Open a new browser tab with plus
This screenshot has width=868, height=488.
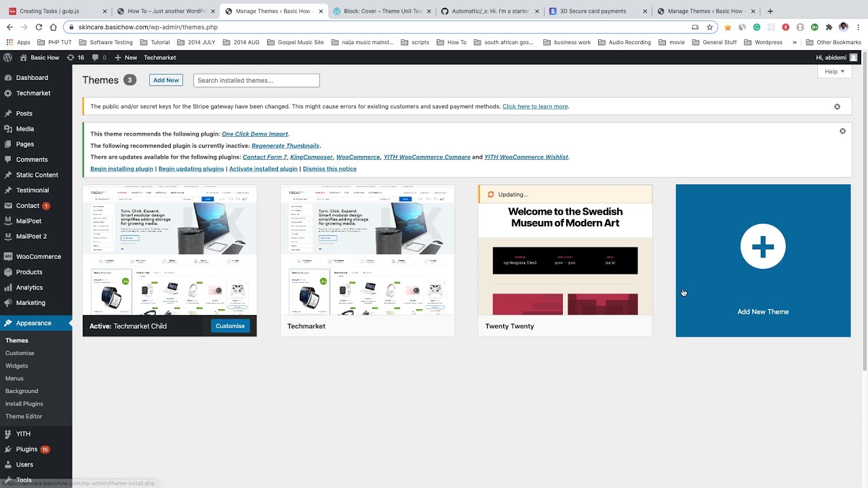(770, 11)
